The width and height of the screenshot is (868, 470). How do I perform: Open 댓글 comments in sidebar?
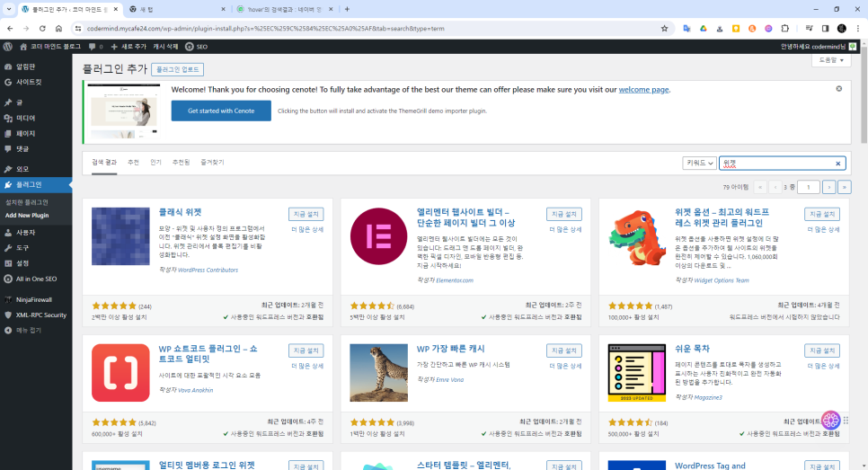coord(22,149)
